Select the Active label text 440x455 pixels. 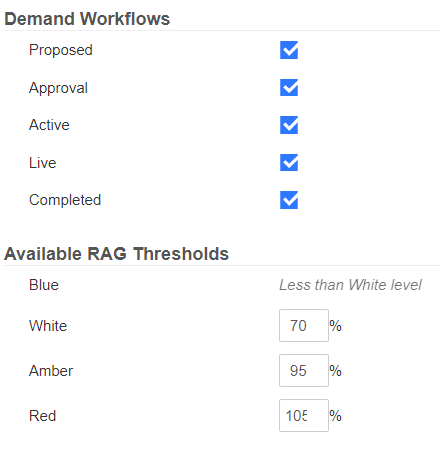click(49, 125)
